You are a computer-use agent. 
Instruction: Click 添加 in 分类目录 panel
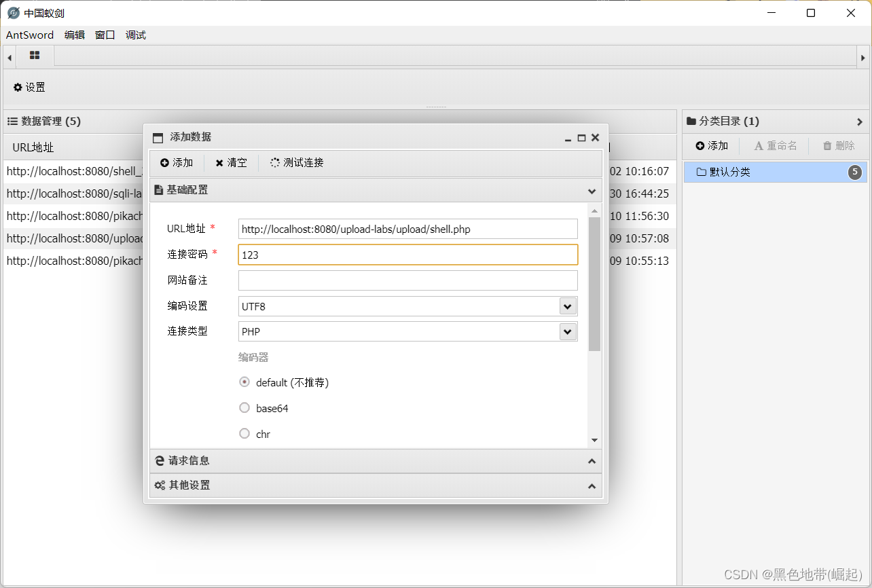(x=712, y=145)
